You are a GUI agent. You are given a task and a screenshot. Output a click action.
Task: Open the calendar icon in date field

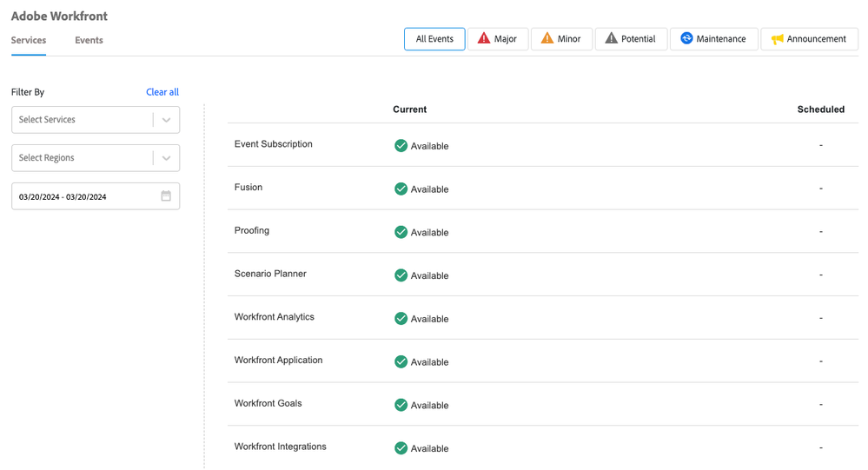(166, 196)
